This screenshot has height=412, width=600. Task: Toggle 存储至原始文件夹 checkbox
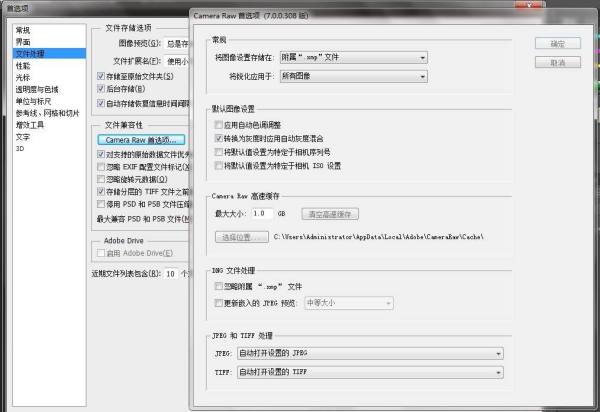(101, 76)
